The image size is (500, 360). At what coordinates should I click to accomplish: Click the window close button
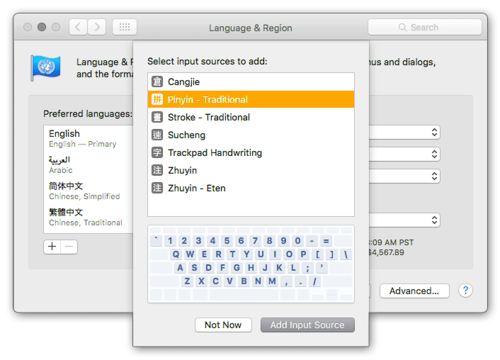(28, 27)
